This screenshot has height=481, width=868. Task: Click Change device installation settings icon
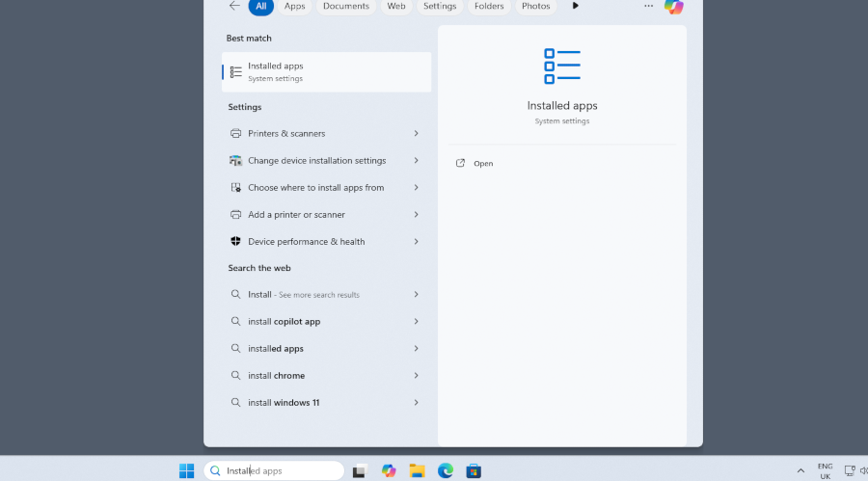click(236, 161)
